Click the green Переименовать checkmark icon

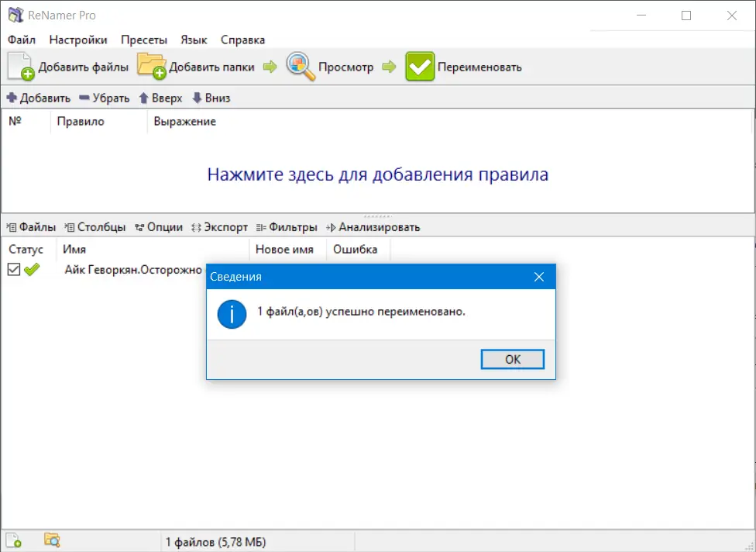420,66
